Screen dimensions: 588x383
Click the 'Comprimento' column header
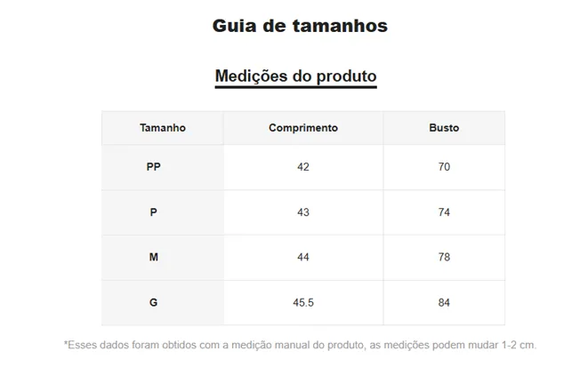[x=303, y=128]
